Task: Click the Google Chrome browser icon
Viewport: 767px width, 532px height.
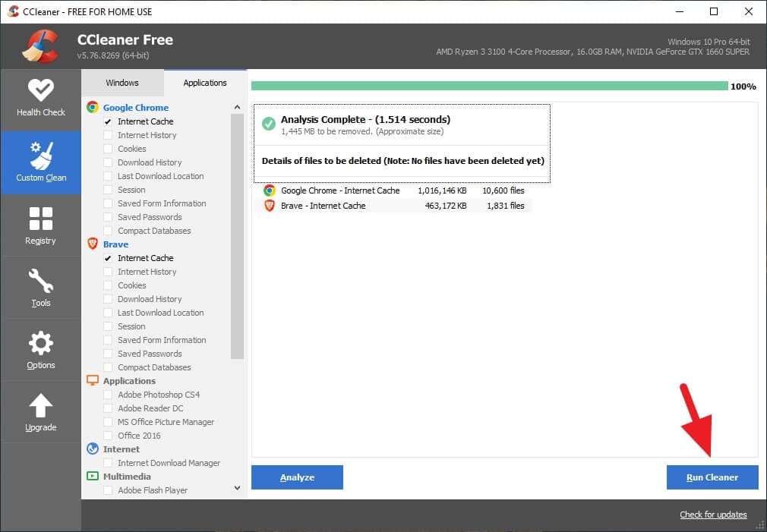Action: point(93,107)
